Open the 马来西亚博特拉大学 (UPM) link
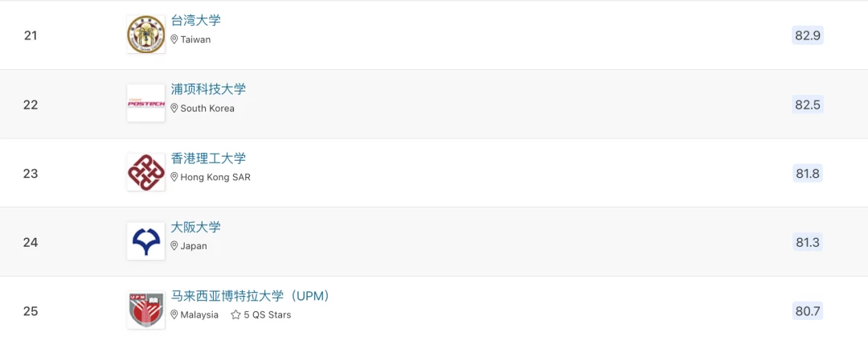 (x=250, y=296)
